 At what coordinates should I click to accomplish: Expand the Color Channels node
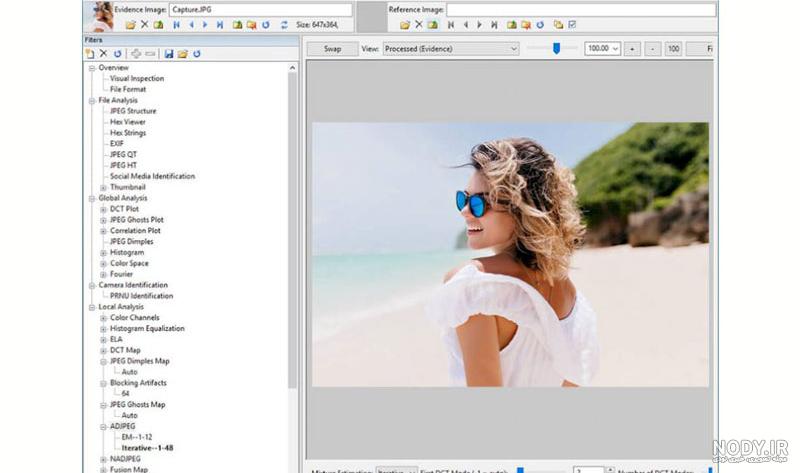click(104, 318)
